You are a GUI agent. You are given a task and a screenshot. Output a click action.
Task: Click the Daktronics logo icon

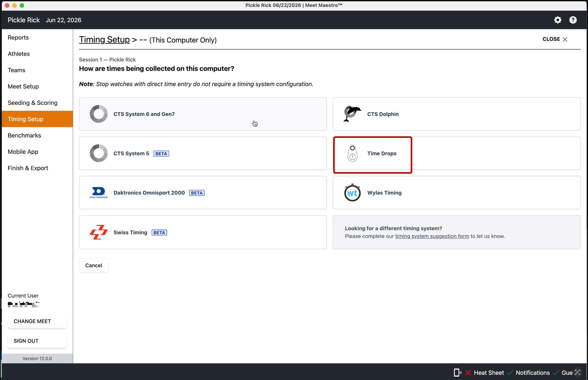[x=99, y=193]
